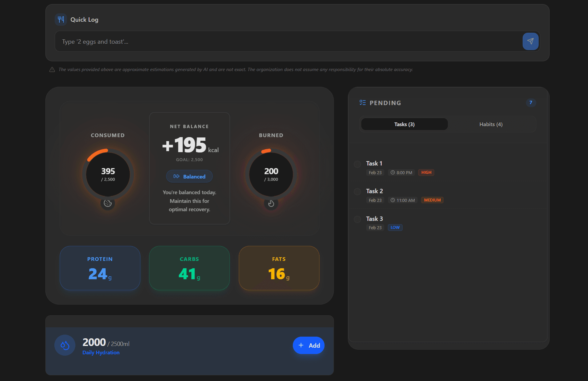The width and height of the screenshot is (588, 381).
Task: Switch to the Habits (4) tab
Action: (x=491, y=124)
